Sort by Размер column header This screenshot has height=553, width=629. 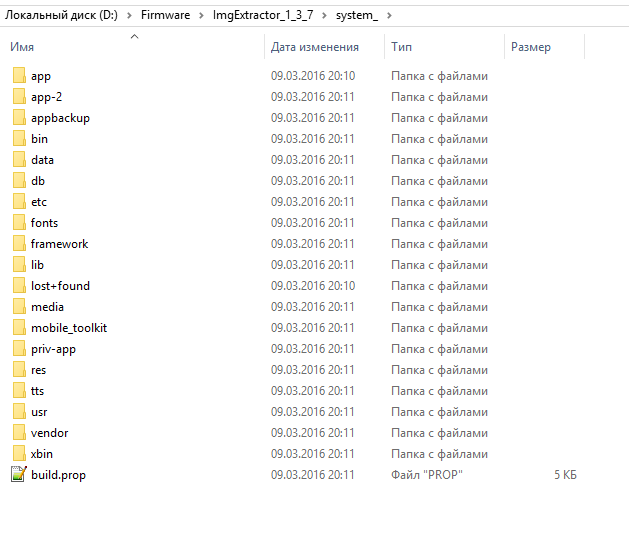[531, 47]
